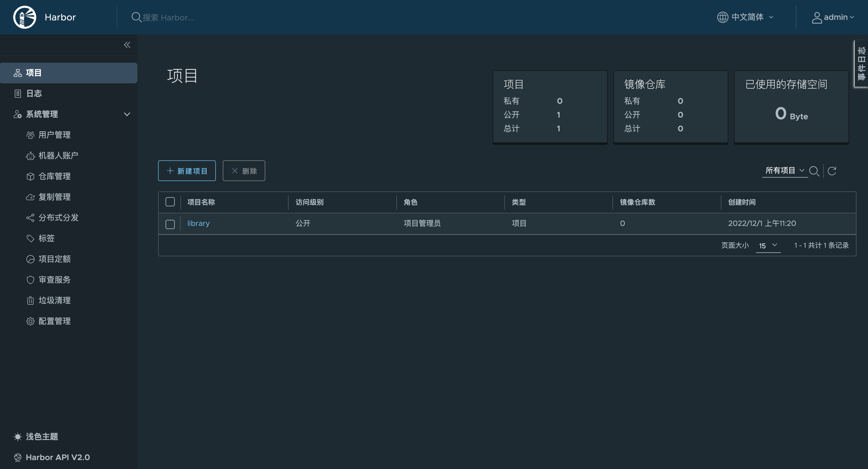Click the Harbor lighthouse logo
Viewport: 868px width, 469px height.
(25, 17)
